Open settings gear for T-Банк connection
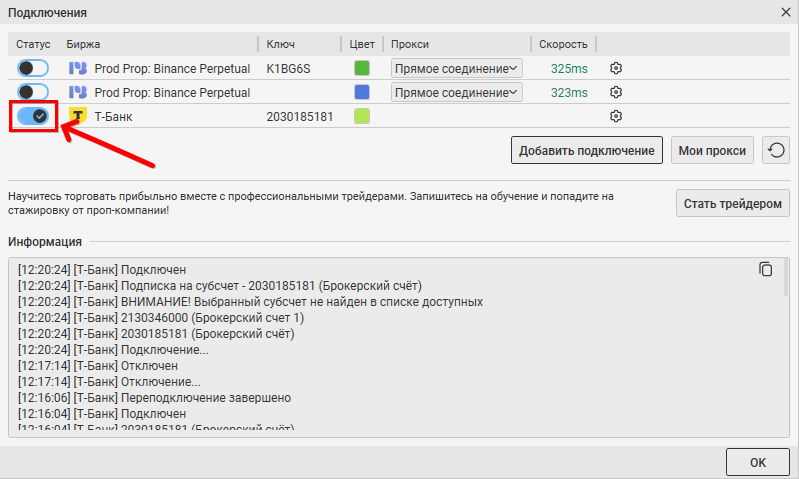 (616, 116)
